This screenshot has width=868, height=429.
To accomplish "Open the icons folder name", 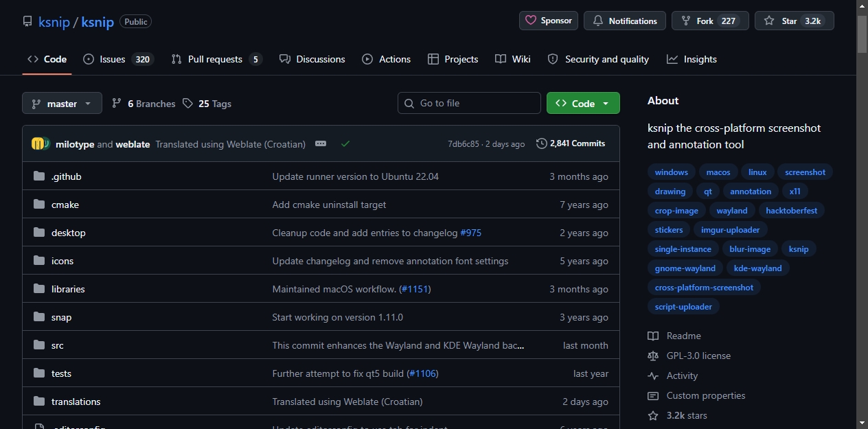I will pyautogui.click(x=62, y=261).
